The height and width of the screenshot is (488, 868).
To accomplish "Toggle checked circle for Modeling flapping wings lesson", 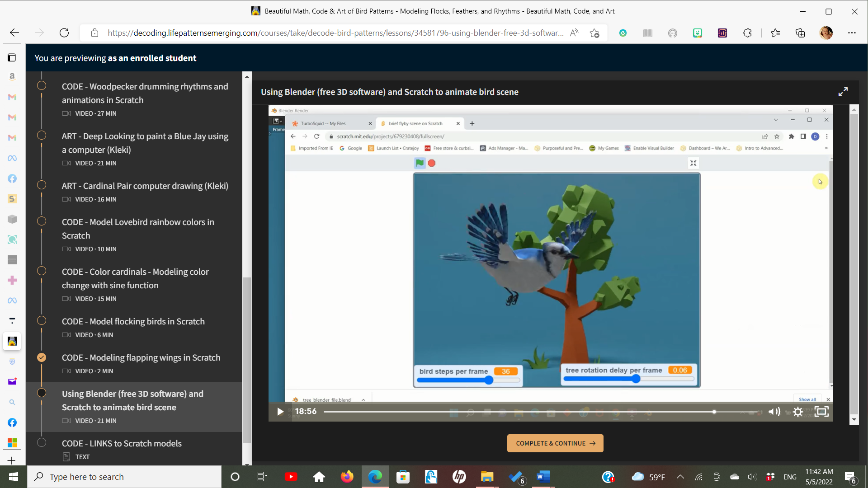I will 42,357.
